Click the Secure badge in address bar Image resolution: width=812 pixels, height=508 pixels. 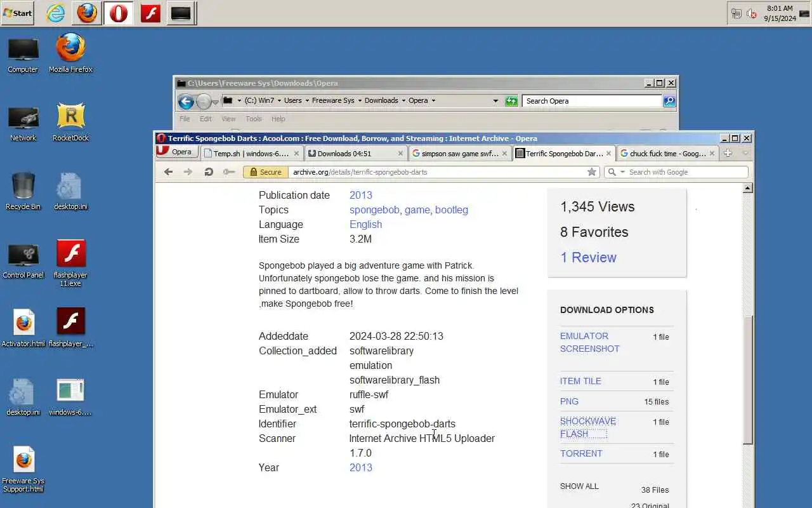[x=266, y=172]
